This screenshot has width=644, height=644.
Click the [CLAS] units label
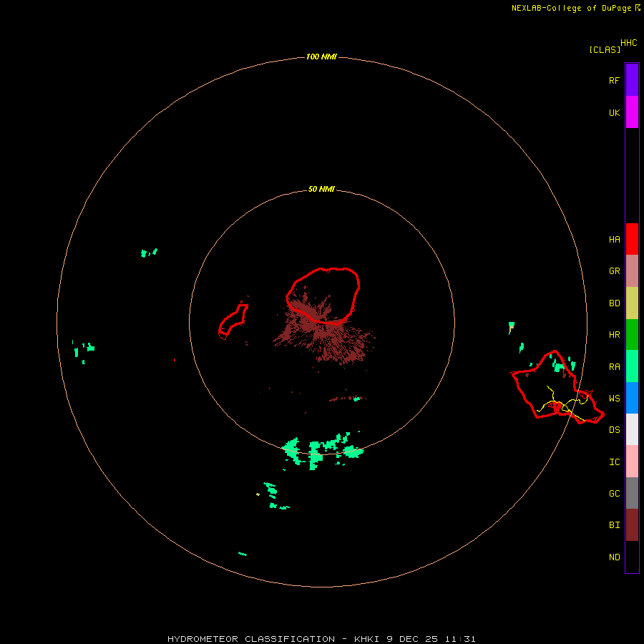(x=605, y=49)
